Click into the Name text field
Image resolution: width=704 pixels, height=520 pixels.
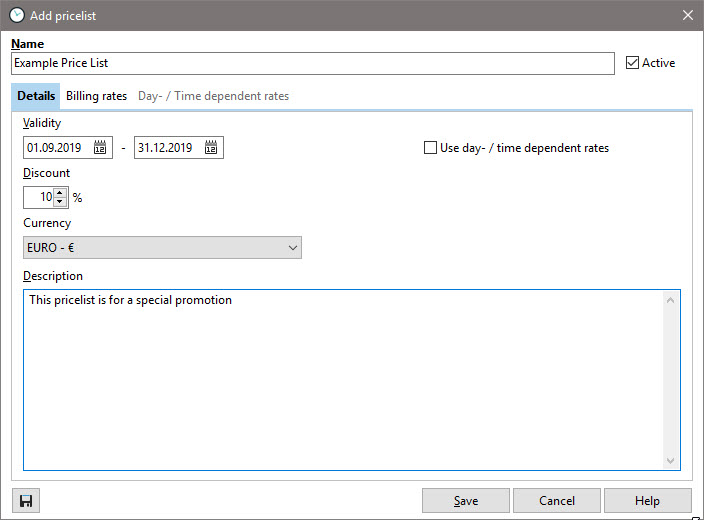(x=312, y=63)
